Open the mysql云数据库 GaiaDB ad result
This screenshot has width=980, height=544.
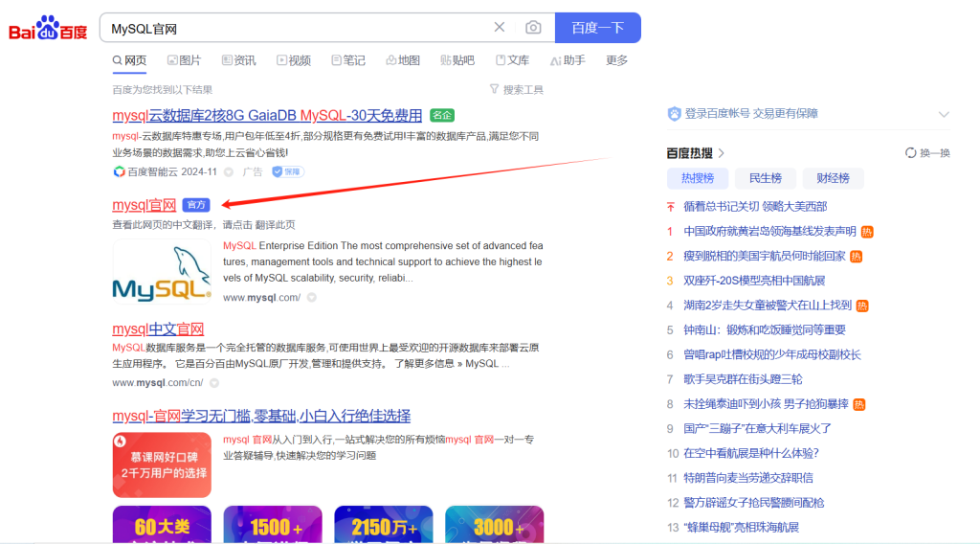click(x=267, y=116)
